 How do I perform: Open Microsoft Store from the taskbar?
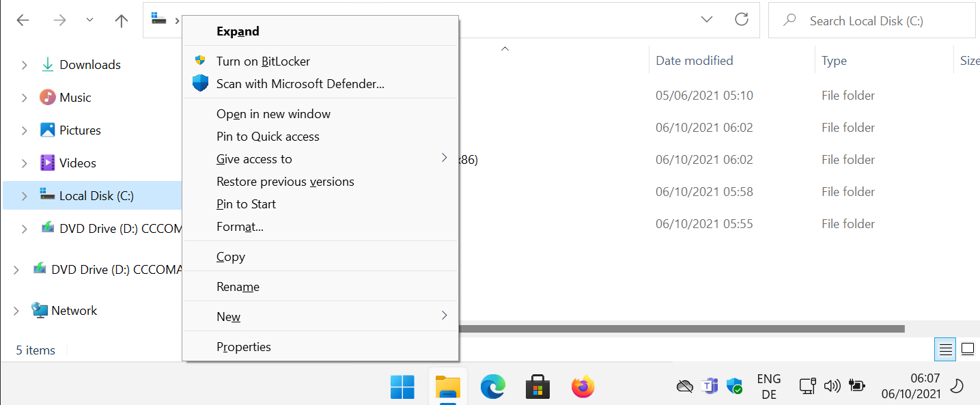537,387
